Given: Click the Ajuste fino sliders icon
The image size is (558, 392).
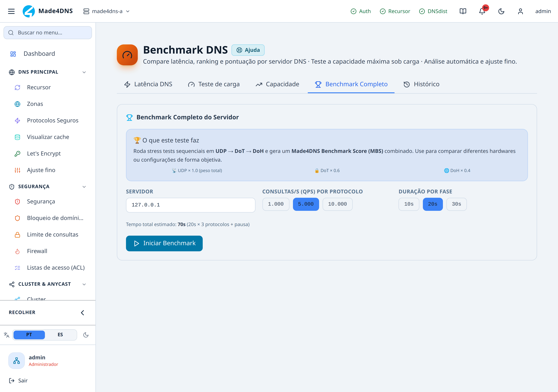Looking at the screenshot, I should (x=17, y=170).
